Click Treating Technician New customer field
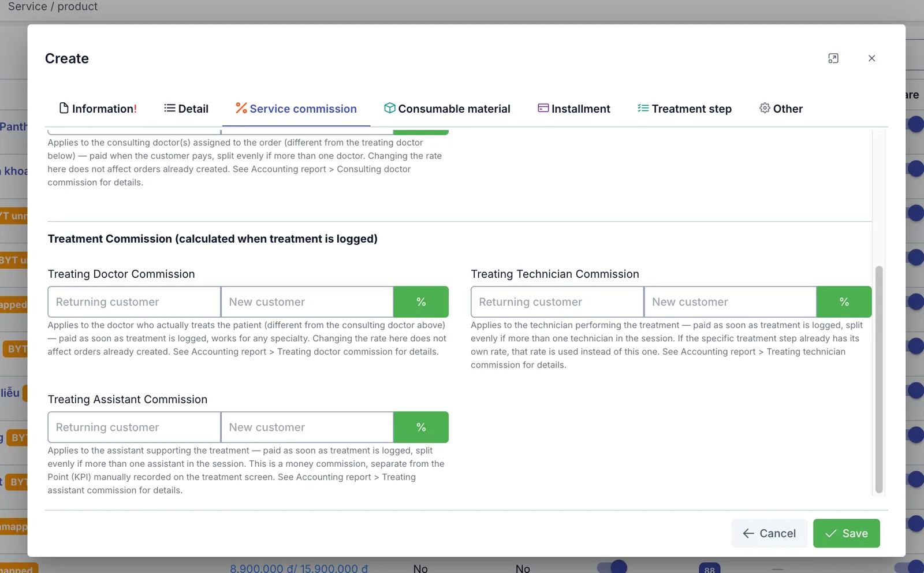This screenshot has width=924, height=573. [x=731, y=302]
